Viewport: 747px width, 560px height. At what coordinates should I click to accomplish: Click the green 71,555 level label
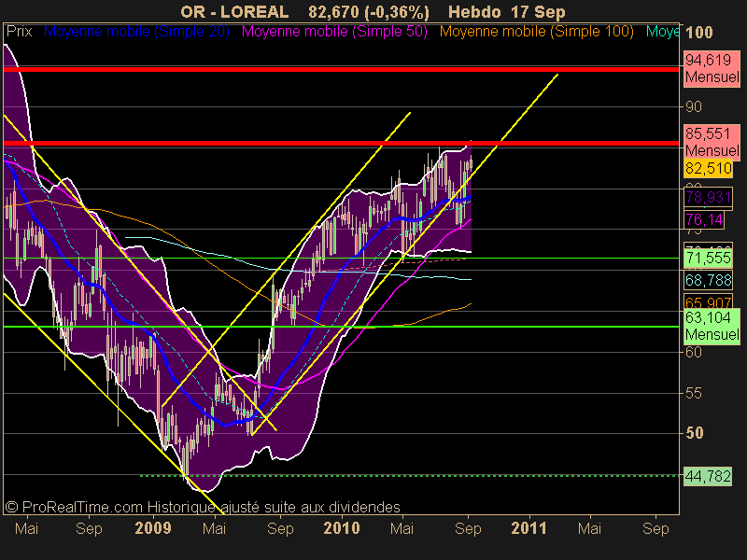pos(709,259)
